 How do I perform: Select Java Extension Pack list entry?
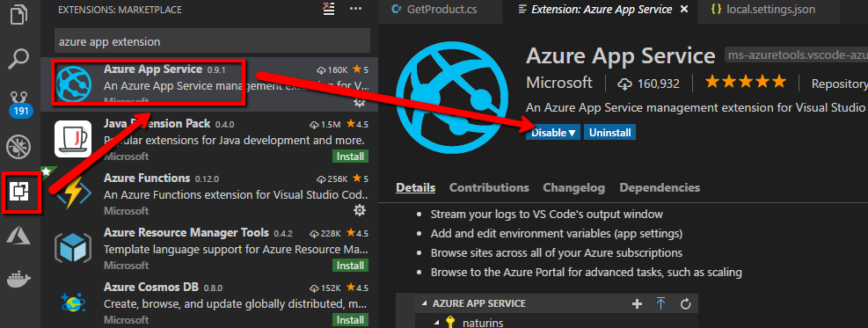click(x=209, y=139)
